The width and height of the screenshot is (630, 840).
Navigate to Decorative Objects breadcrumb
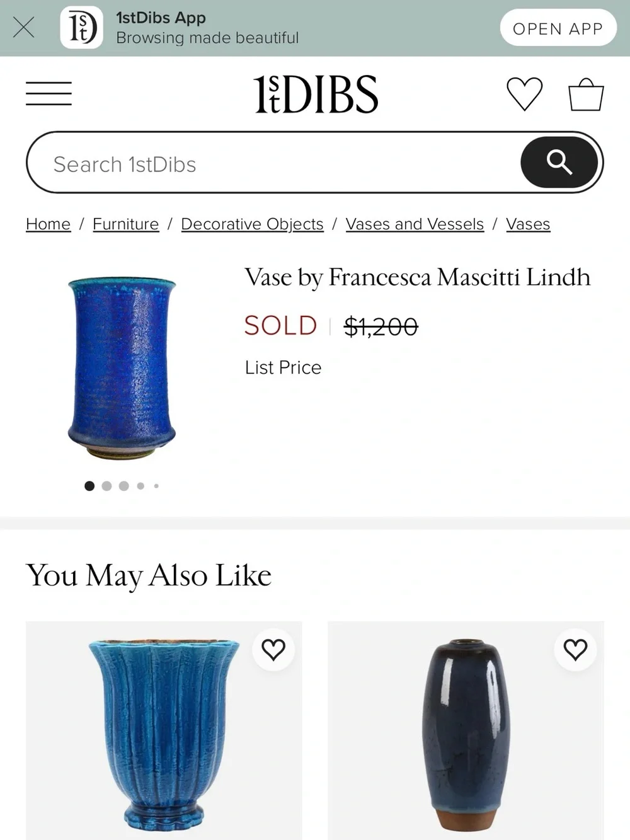tap(252, 224)
